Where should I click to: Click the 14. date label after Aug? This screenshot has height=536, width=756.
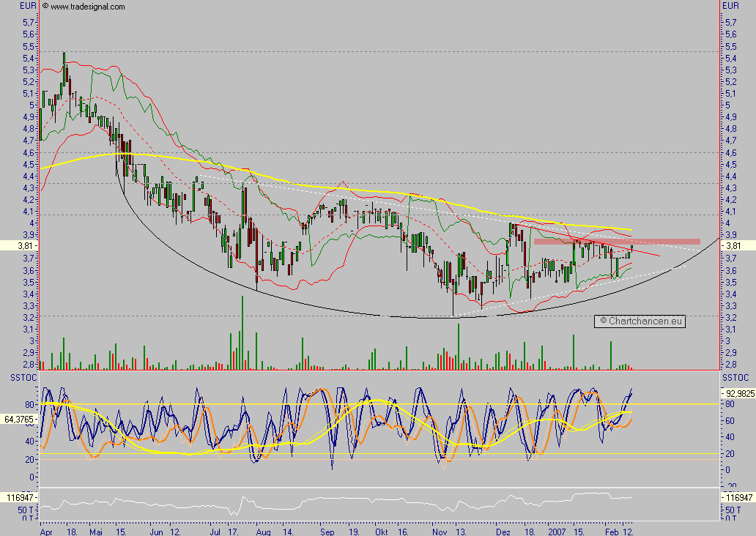(x=288, y=532)
